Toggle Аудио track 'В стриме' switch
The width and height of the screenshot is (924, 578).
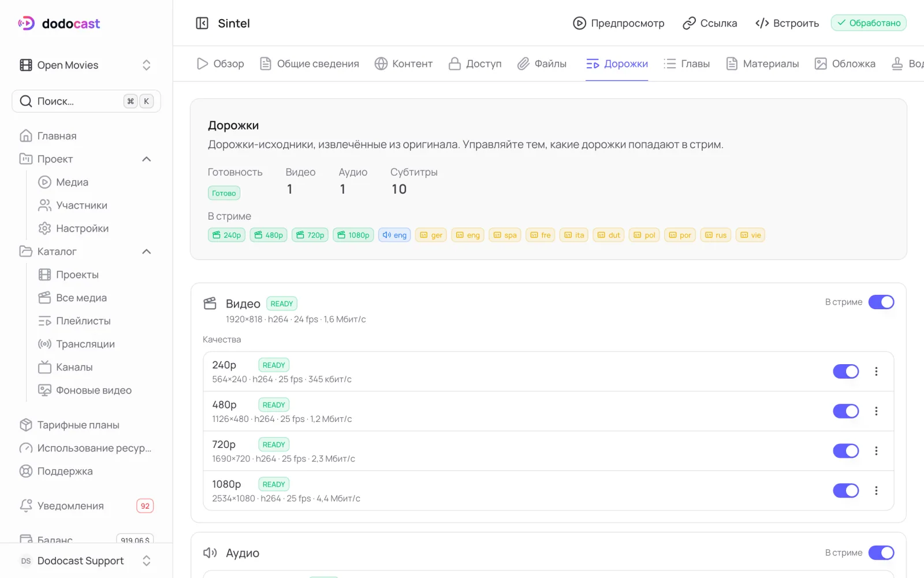(x=881, y=553)
